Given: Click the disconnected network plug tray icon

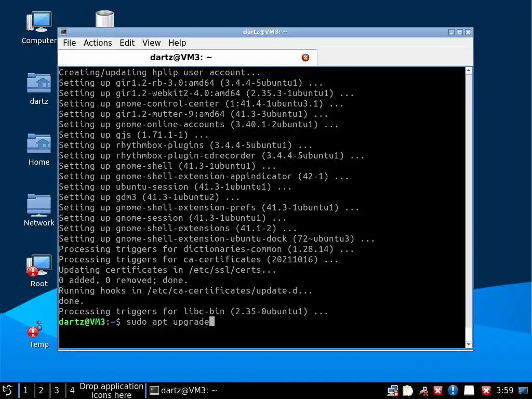Looking at the screenshot, I should (x=423, y=391).
